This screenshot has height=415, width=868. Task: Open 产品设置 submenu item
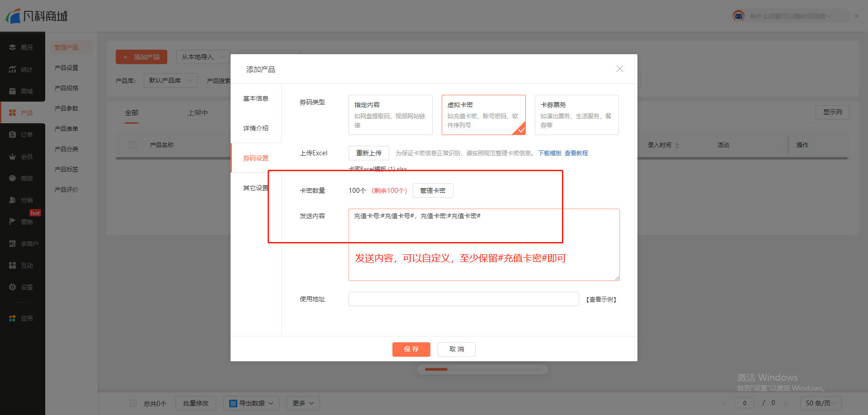(66, 68)
